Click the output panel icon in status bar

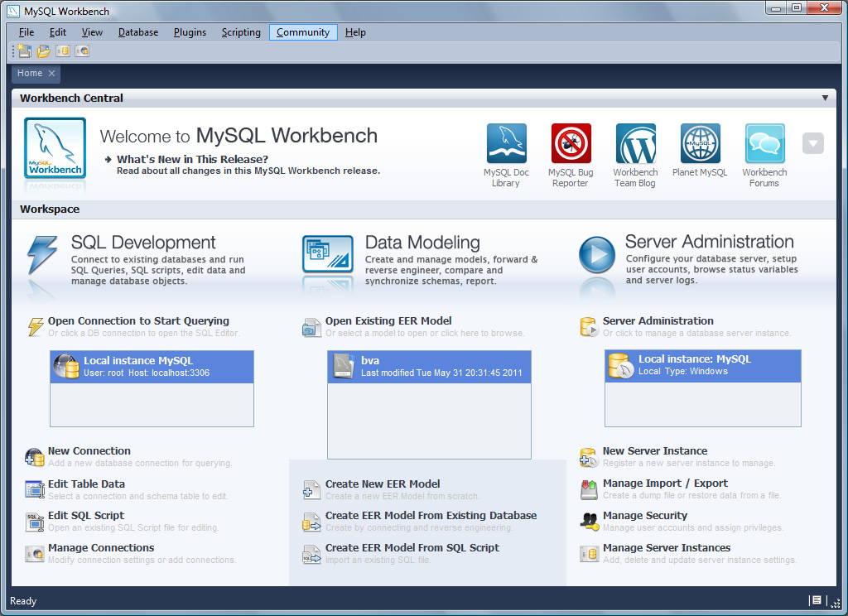[x=817, y=600]
